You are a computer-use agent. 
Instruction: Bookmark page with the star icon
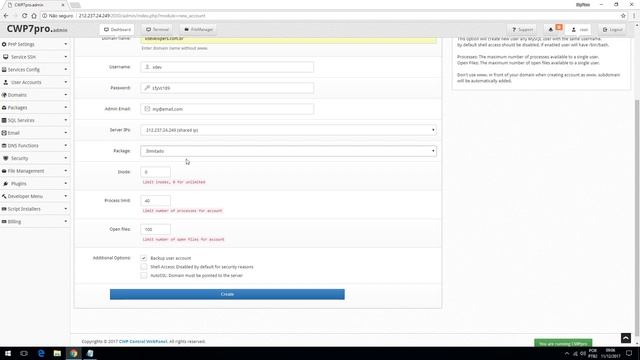pyautogui.click(x=623, y=16)
